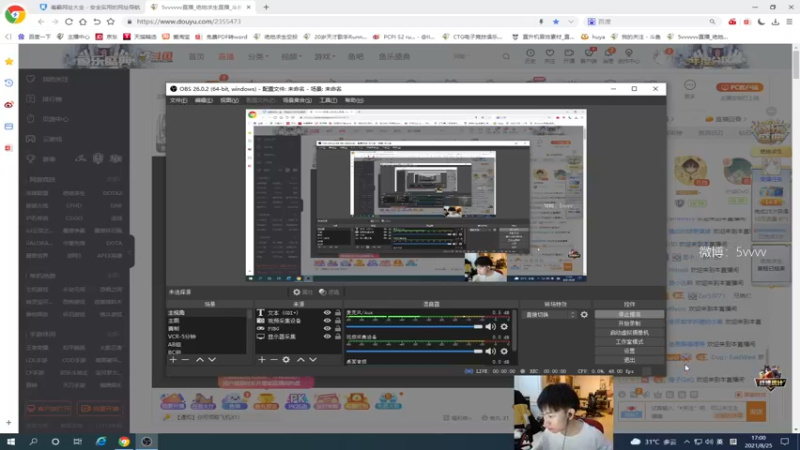Expand Douyu 游戏 dropdown menu

click(325, 56)
